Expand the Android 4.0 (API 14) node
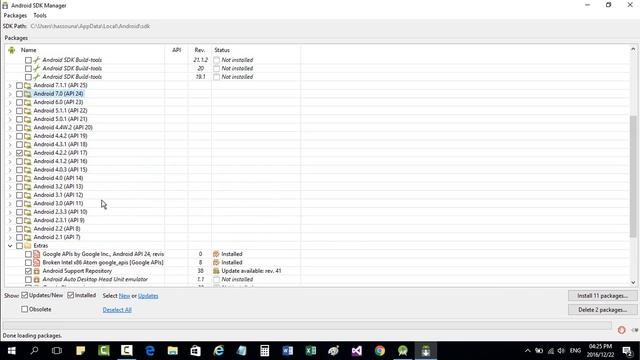This screenshot has width=640, height=360. (10, 178)
